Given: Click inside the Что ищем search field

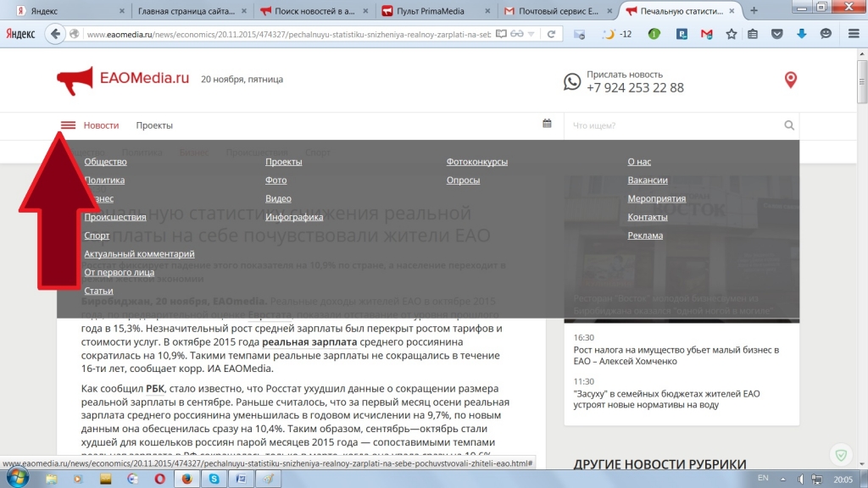Looking at the screenshot, I should [661, 125].
